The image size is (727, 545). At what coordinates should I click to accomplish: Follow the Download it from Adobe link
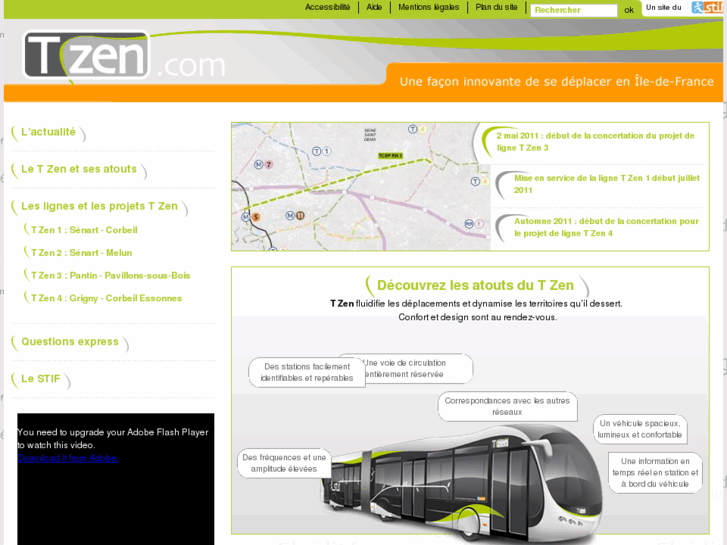click(68, 458)
